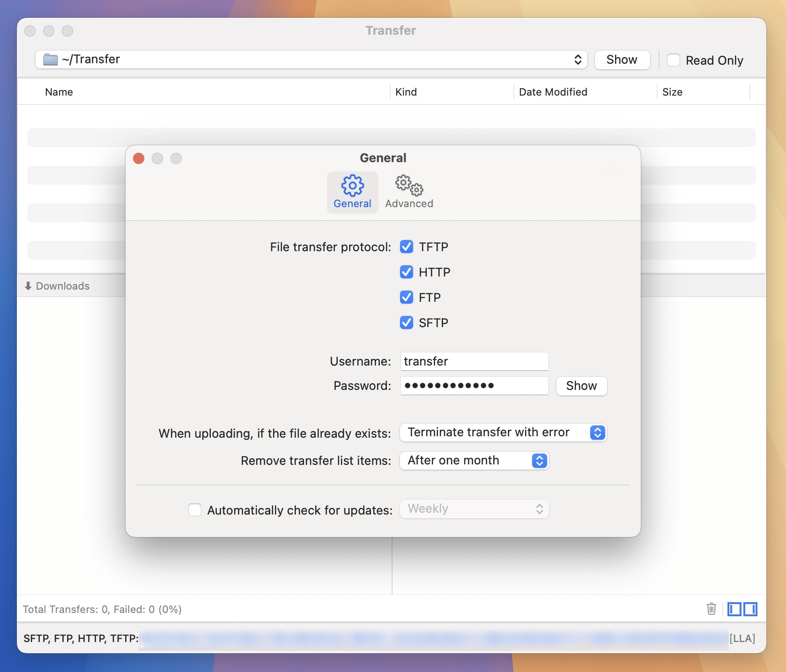Switch to the Advanced tab
Screen dimensions: 786x672
[408, 192]
